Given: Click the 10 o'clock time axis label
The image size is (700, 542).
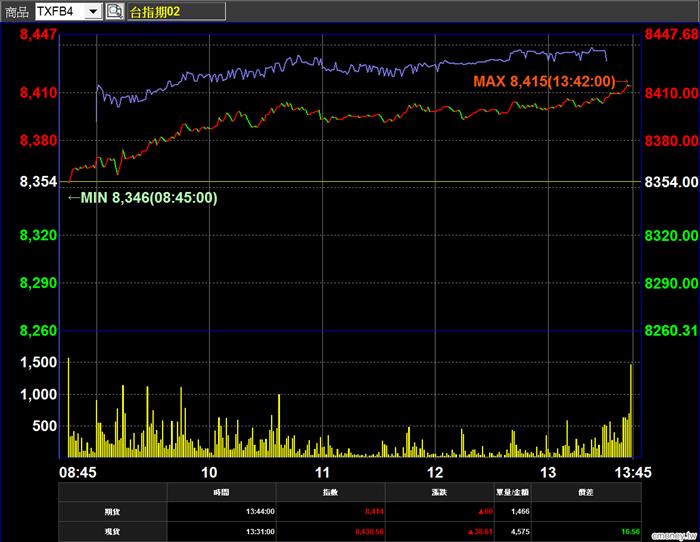Looking at the screenshot, I should tap(209, 472).
